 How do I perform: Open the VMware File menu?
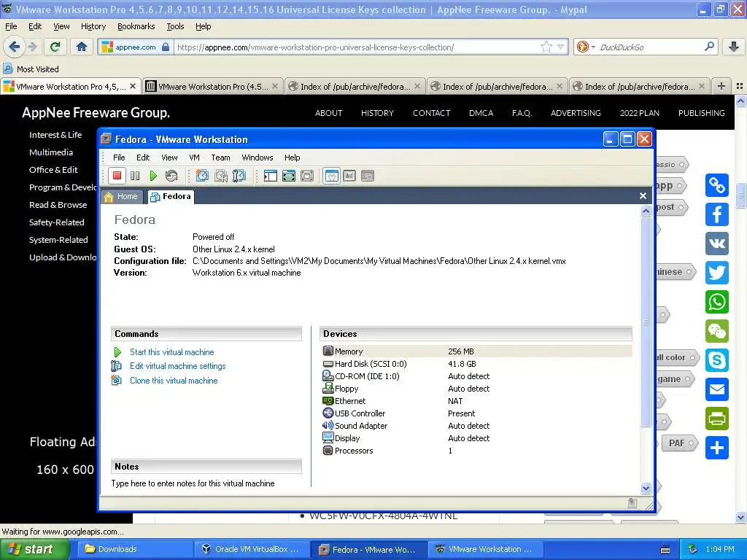[x=119, y=157]
